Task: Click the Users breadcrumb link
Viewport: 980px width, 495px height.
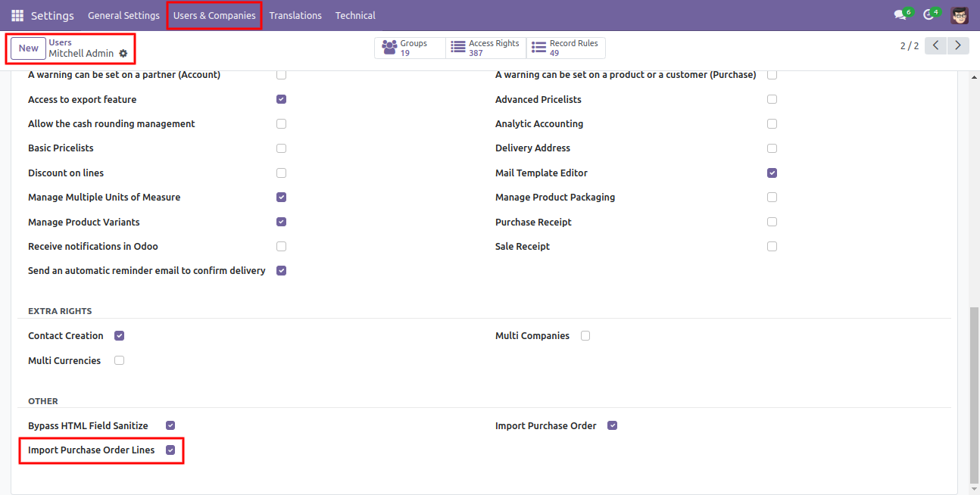Action: click(x=61, y=42)
